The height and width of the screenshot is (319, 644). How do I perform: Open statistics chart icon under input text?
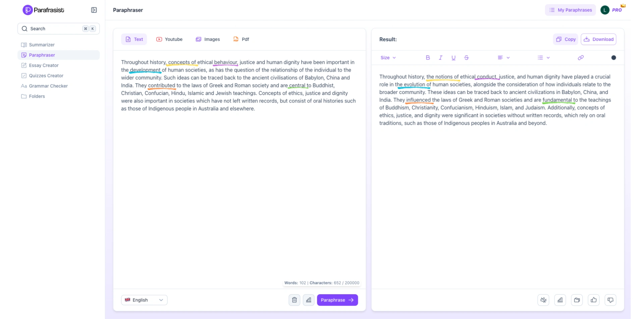tap(309, 300)
